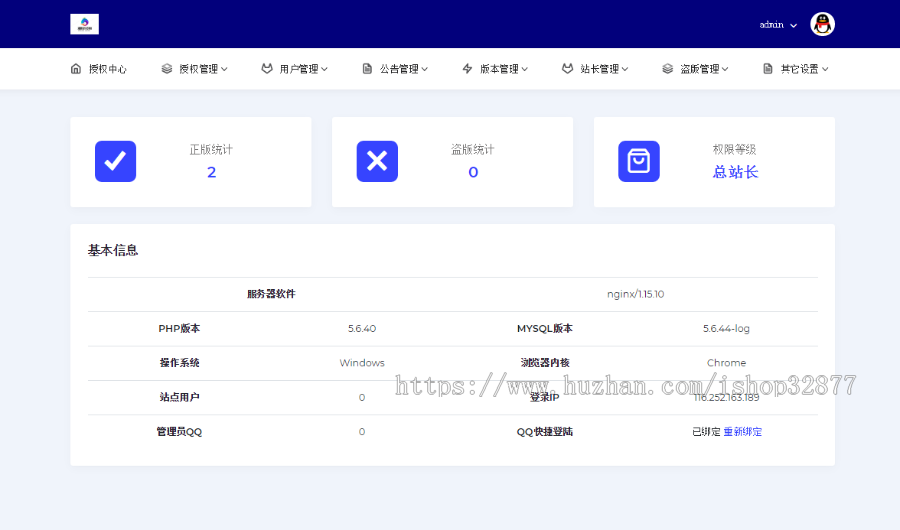The image size is (900, 530).
Task: Click the 盗版统计 card title
Action: [x=472, y=150]
